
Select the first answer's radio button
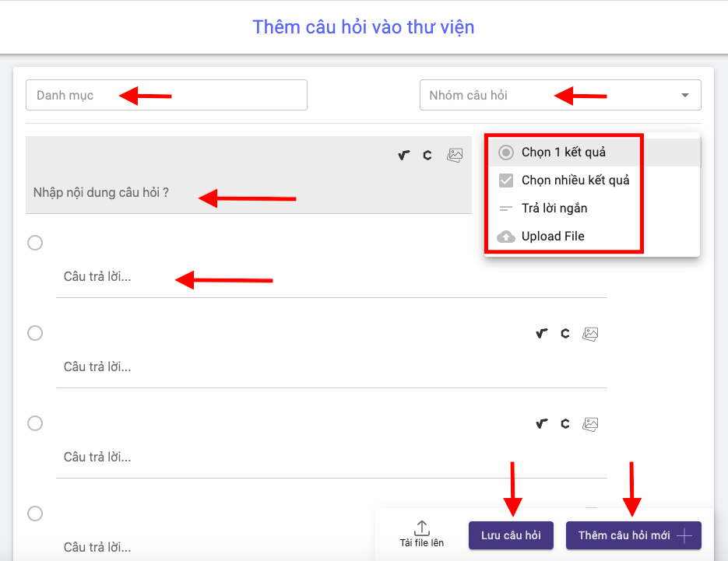(34, 243)
